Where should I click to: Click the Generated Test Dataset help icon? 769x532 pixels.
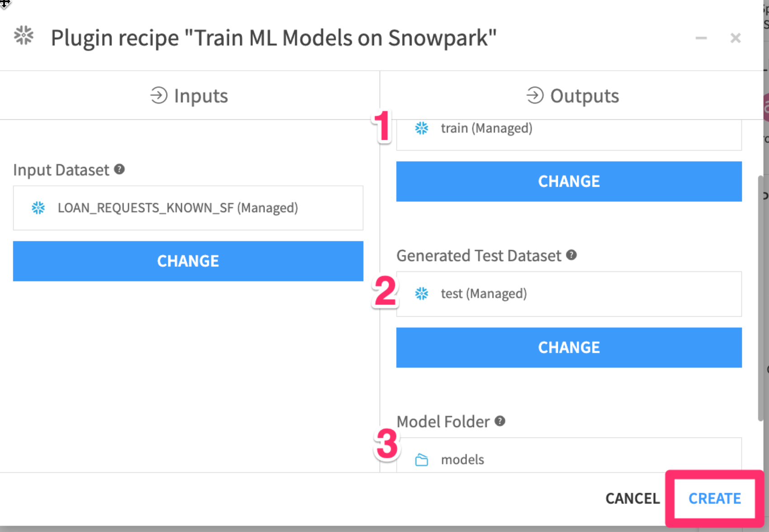[571, 255]
